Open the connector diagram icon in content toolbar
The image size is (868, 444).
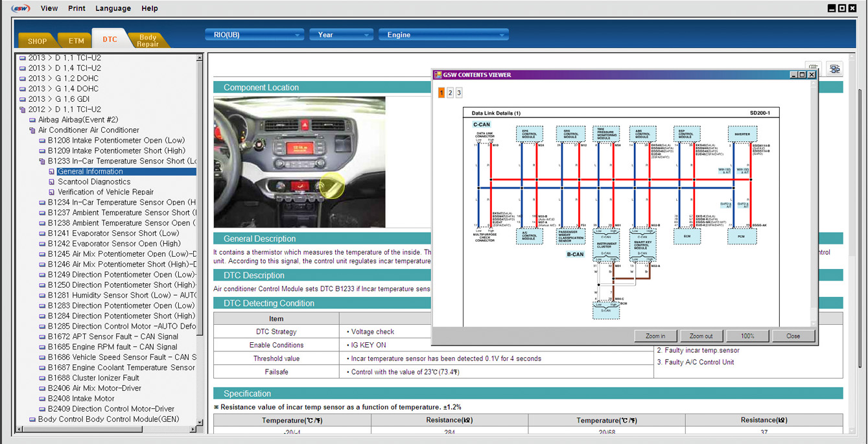coord(834,69)
